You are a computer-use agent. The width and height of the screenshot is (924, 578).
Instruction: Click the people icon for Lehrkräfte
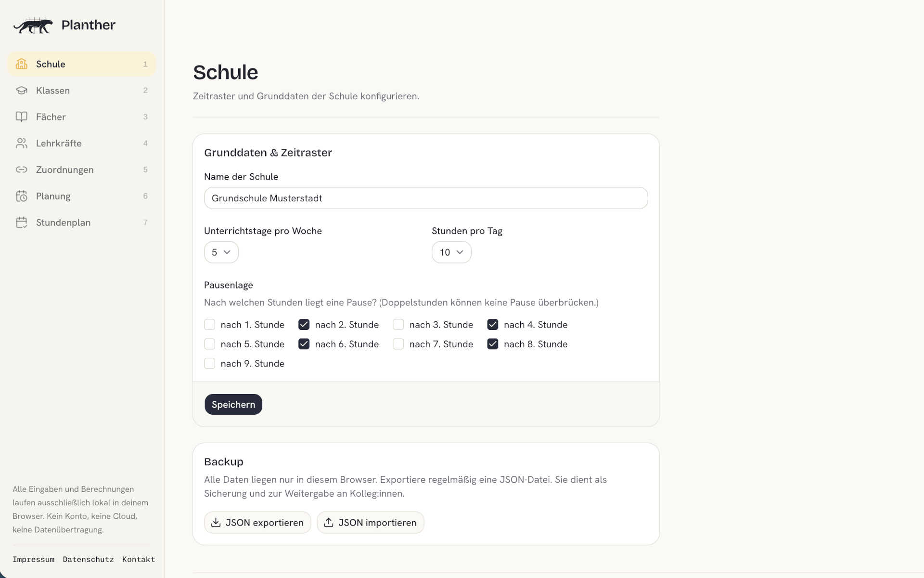tap(22, 143)
